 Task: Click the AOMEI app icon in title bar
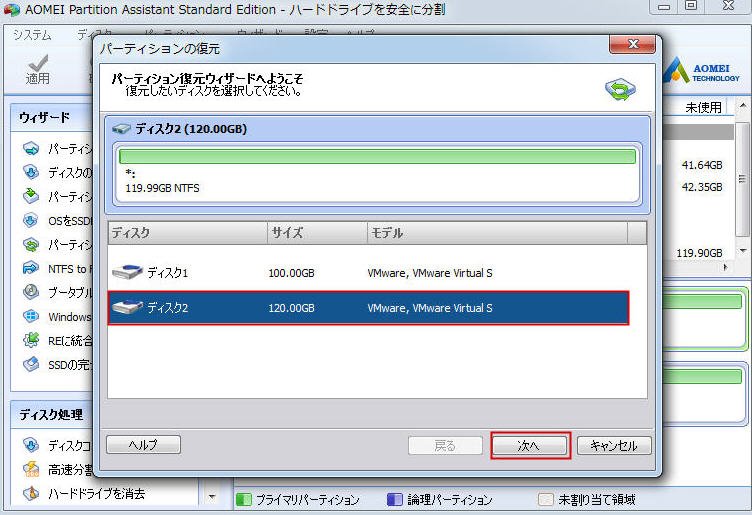pos(12,10)
